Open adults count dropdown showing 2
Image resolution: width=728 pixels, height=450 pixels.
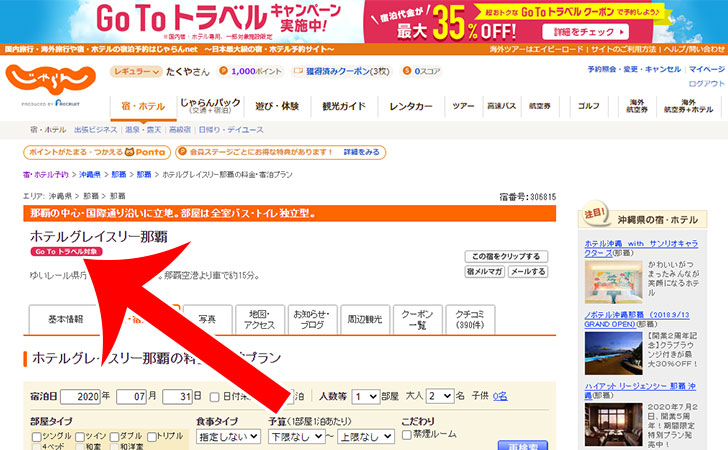440,396
